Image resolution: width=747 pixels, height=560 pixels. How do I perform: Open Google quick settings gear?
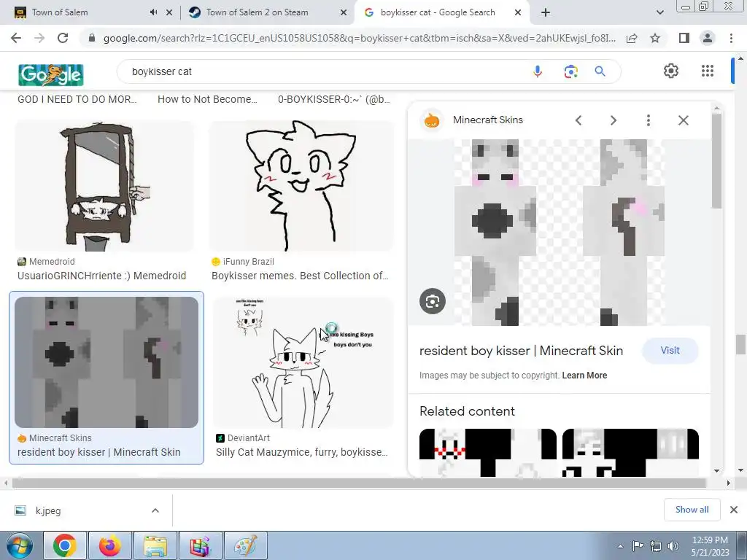tap(671, 71)
